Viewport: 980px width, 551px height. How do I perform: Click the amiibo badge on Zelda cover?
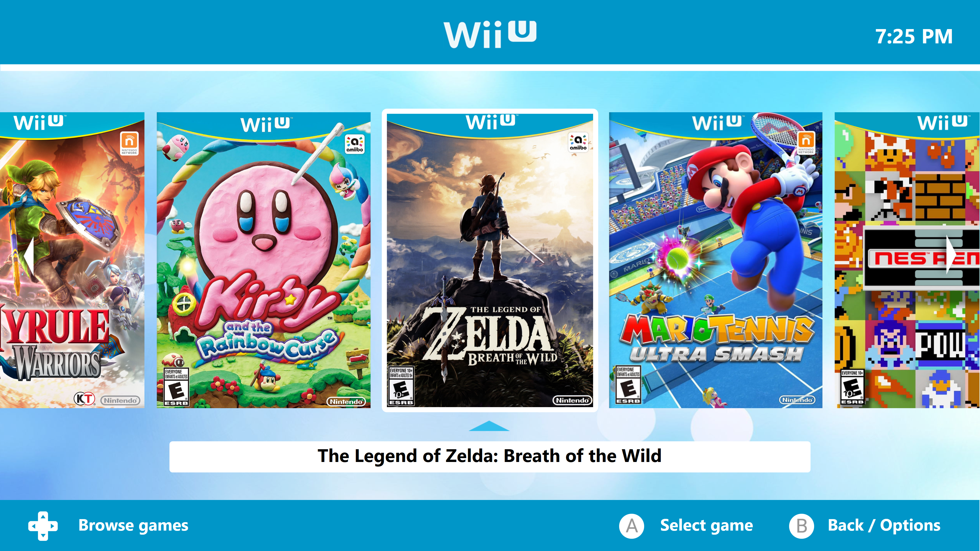pos(578,142)
